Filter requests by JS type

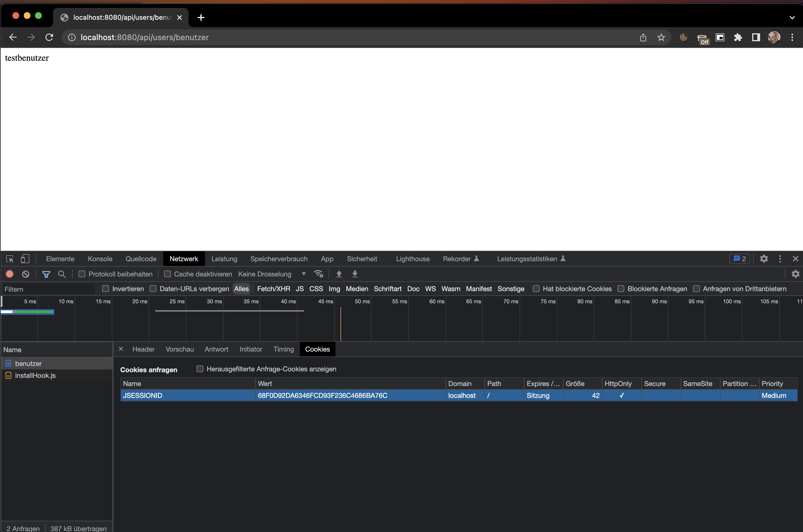click(300, 289)
